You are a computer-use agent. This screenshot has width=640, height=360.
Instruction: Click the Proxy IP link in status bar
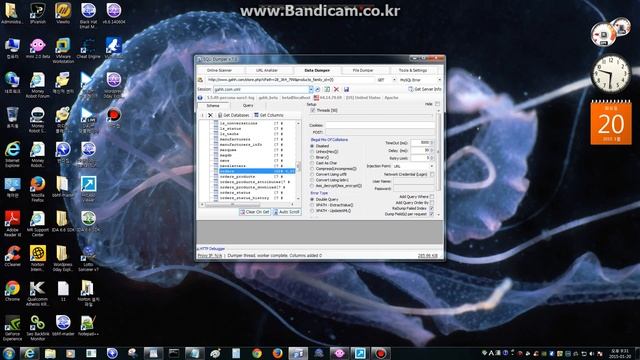tap(210, 256)
